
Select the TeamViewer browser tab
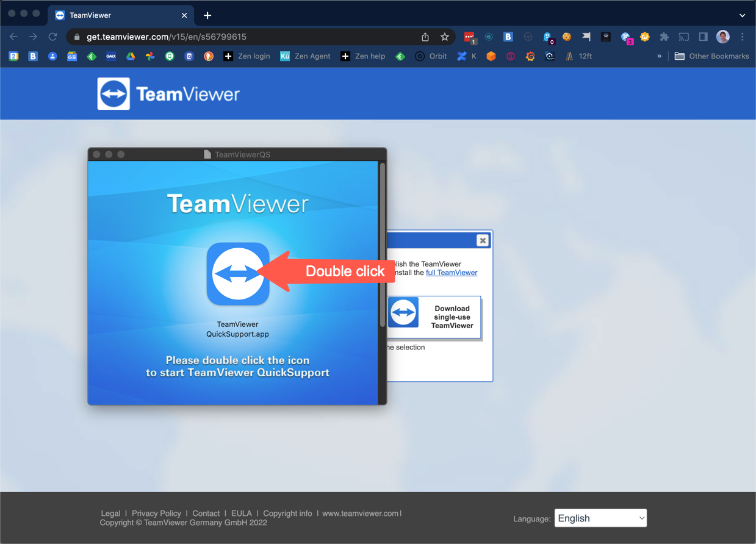click(x=121, y=15)
